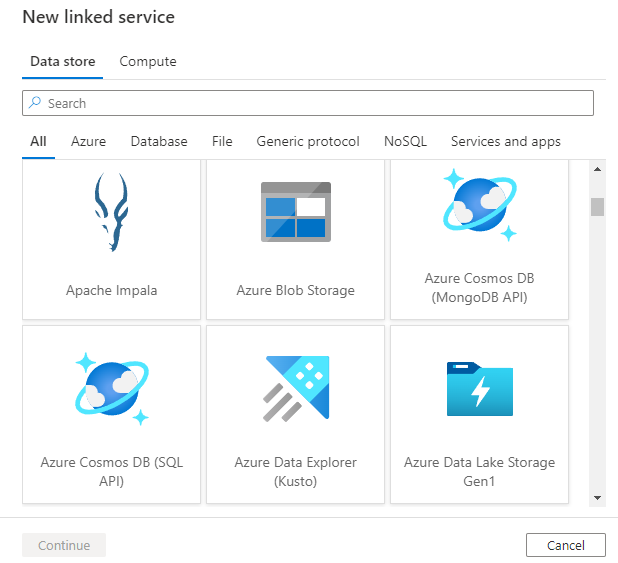Filter by Services and apps

coord(506,142)
